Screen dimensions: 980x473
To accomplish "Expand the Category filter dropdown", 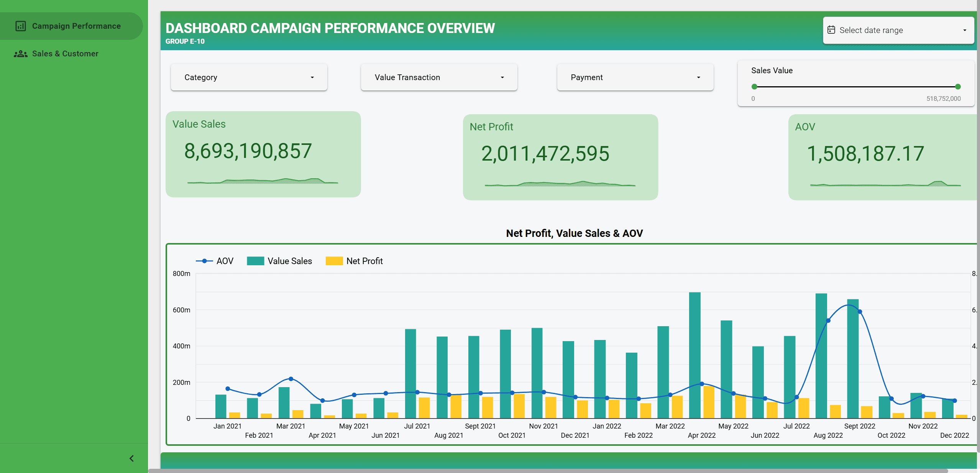I will 249,77.
